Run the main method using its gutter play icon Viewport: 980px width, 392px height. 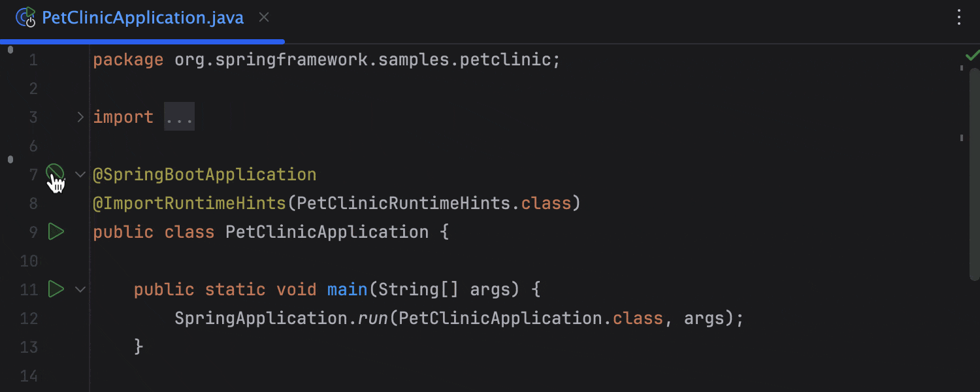click(56, 289)
